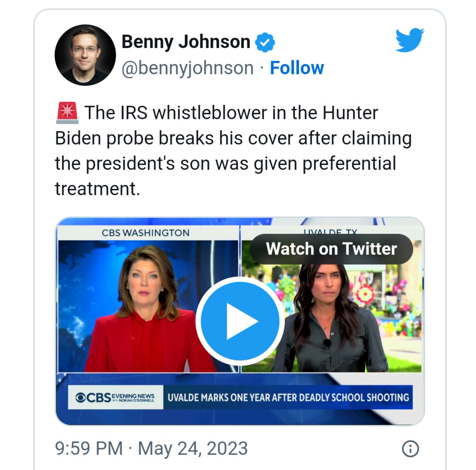Open the Benny Johnson display name
476x470 pixels.
(x=186, y=42)
